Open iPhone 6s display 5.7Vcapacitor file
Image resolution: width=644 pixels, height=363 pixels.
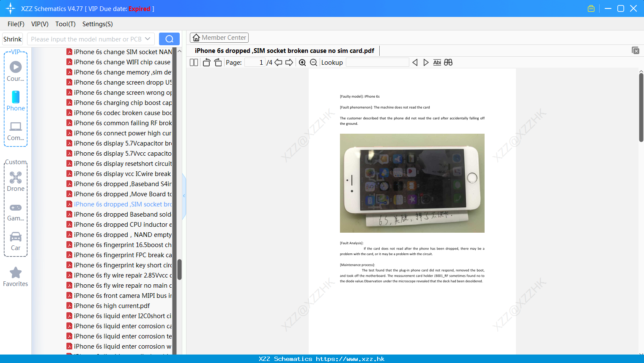119,143
